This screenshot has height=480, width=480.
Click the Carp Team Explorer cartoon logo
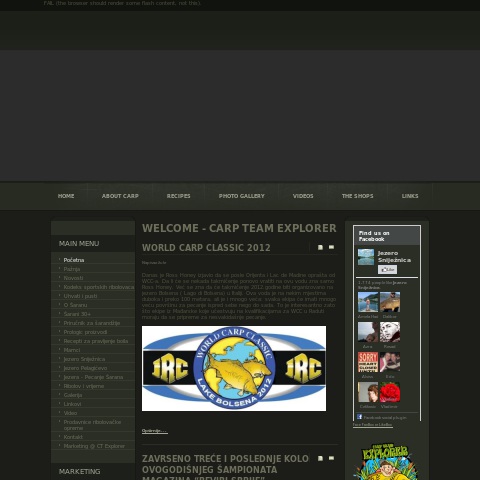point(386,461)
